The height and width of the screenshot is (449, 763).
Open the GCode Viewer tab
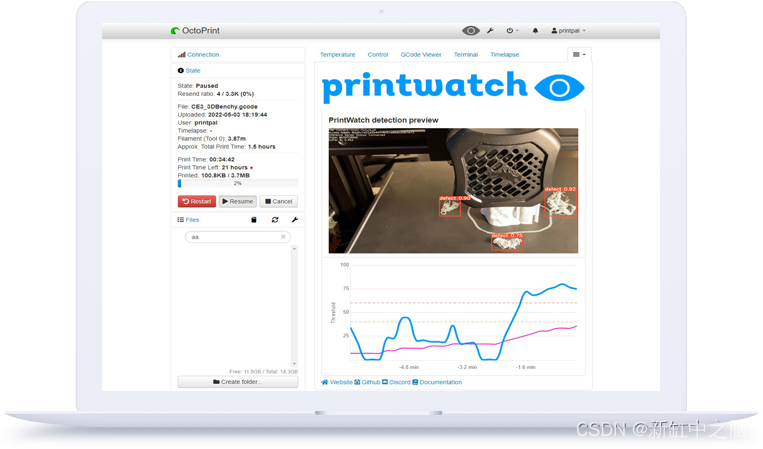[421, 54]
